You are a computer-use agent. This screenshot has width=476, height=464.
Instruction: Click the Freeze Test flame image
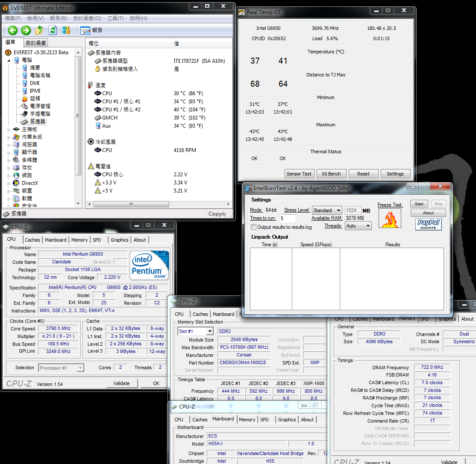pos(390,218)
